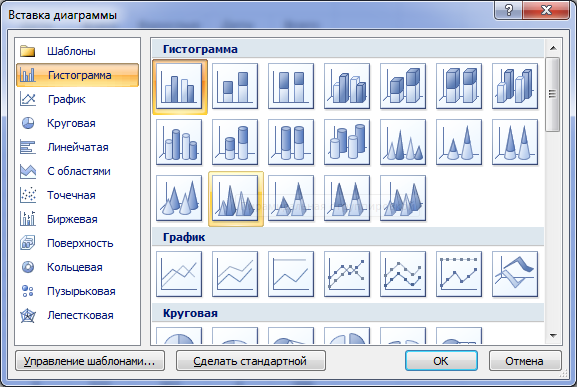The image size is (577, 387).
Task: Open the Лепестковая category
Action: [77, 315]
